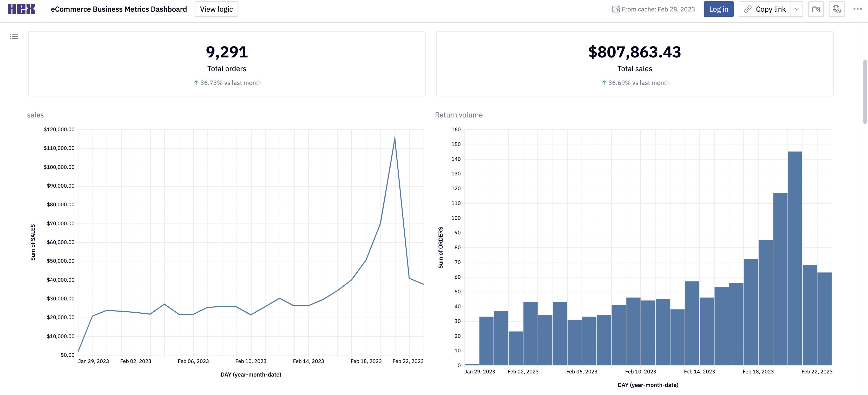868x395 pixels.
Task: Click the snapshot camera icon
Action: [816, 9]
